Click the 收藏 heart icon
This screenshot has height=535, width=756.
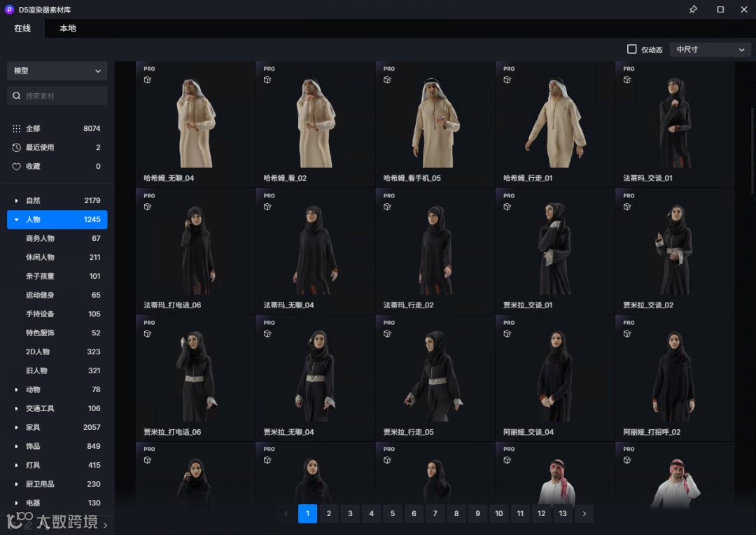pos(16,167)
